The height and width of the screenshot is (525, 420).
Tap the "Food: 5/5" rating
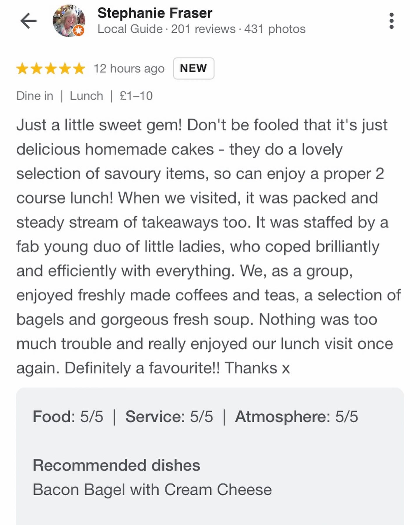[68, 416]
